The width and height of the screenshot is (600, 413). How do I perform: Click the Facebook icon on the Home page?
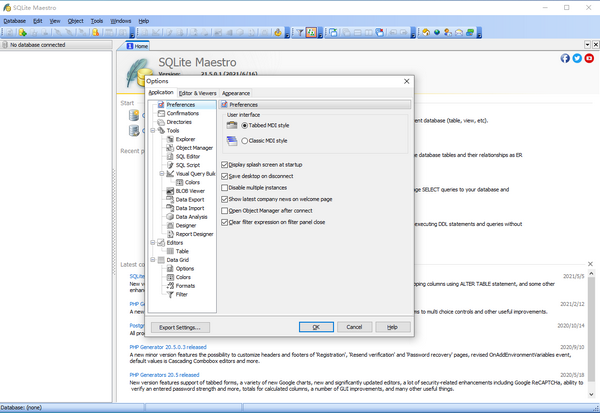click(565, 58)
